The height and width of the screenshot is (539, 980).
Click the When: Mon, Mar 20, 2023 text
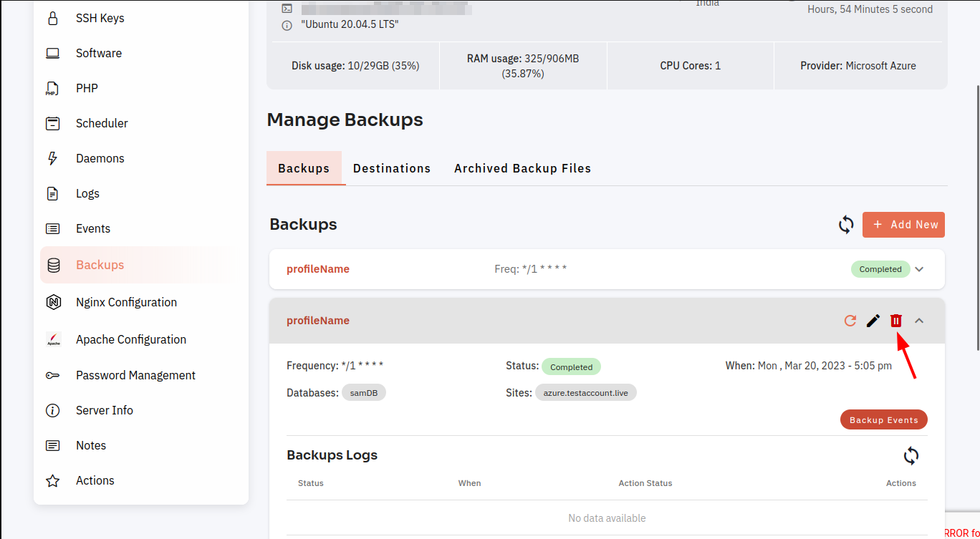pos(809,366)
